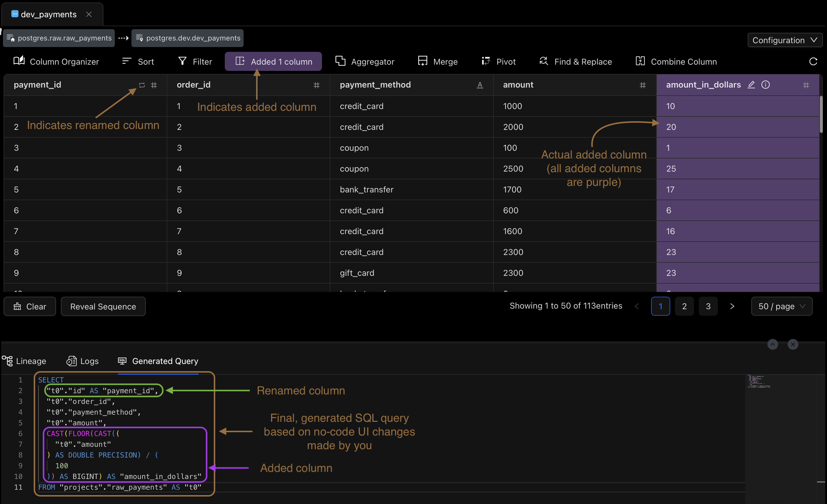Switch to the Logs tab
Viewport: 827px width, 504px height.
click(x=83, y=361)
